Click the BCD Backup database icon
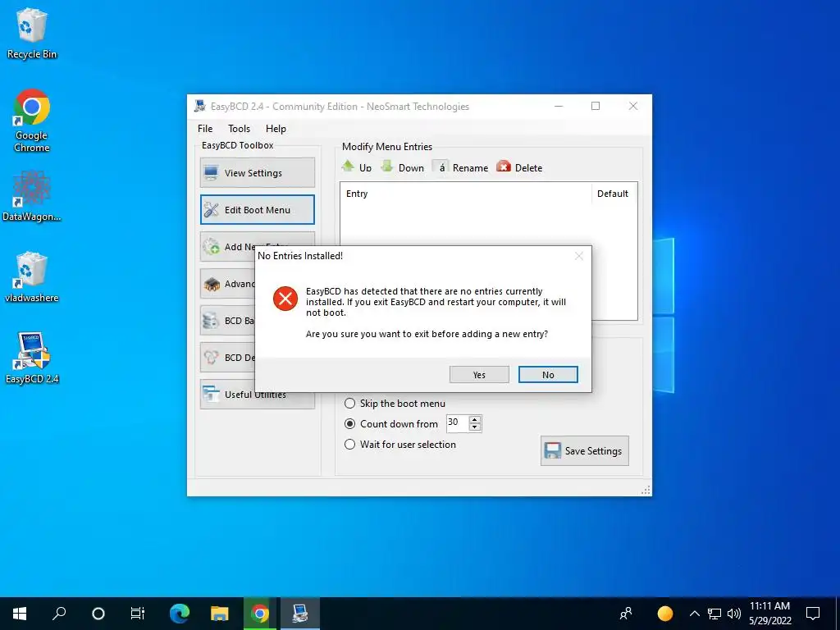 point(211,321)
